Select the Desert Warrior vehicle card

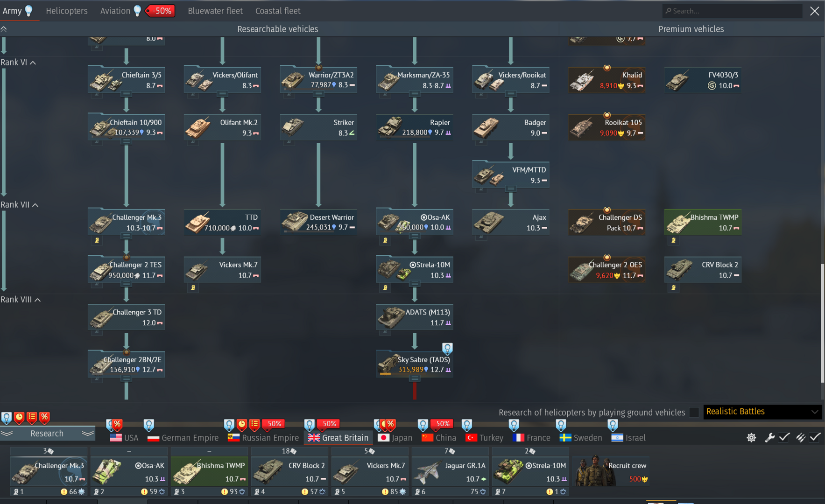(x=318, y=222)
